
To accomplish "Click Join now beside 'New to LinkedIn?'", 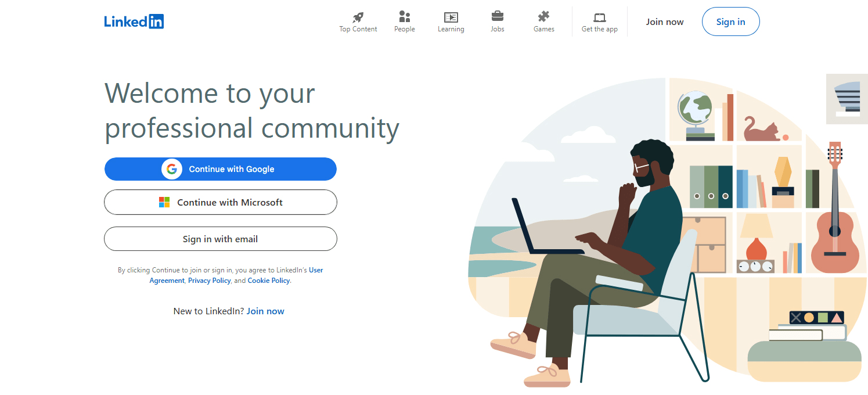I will (x=265, y=311).
